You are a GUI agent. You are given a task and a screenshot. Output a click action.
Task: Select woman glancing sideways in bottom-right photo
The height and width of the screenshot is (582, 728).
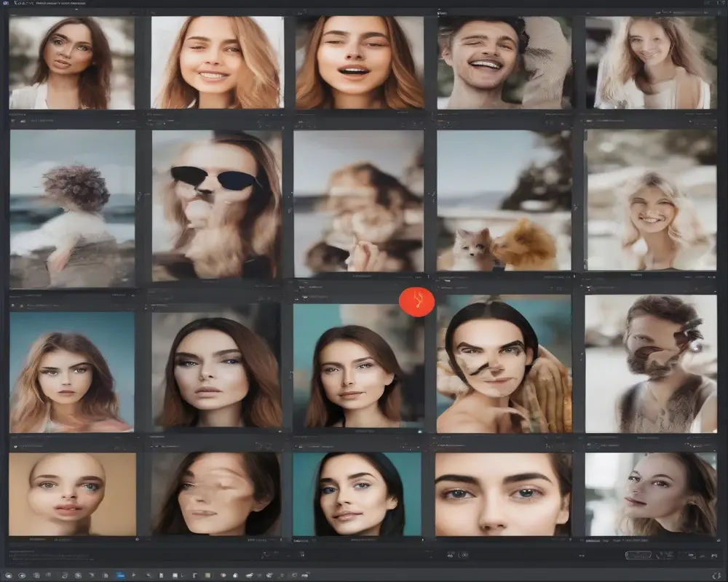click(x=650, y=494)
